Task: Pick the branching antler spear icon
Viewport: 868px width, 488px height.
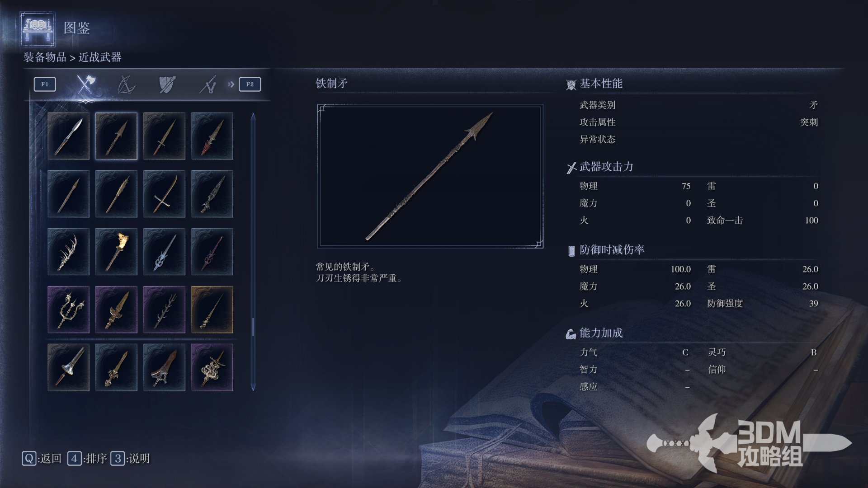Action: [68, 252]
